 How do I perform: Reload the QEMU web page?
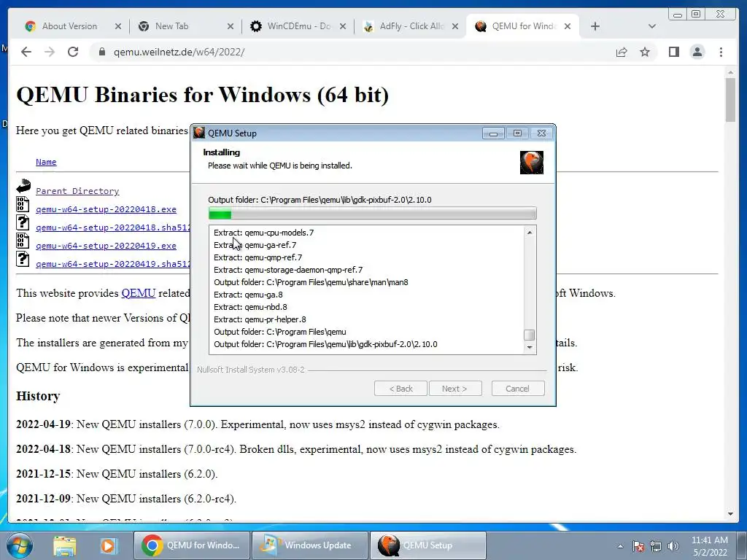click(x=73, y=52)
